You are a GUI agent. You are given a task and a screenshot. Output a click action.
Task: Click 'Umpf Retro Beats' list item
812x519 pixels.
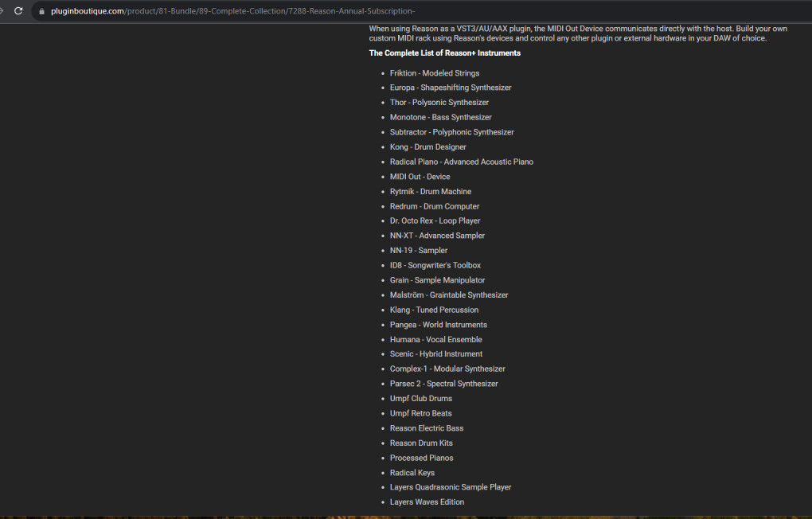(421, 413)
